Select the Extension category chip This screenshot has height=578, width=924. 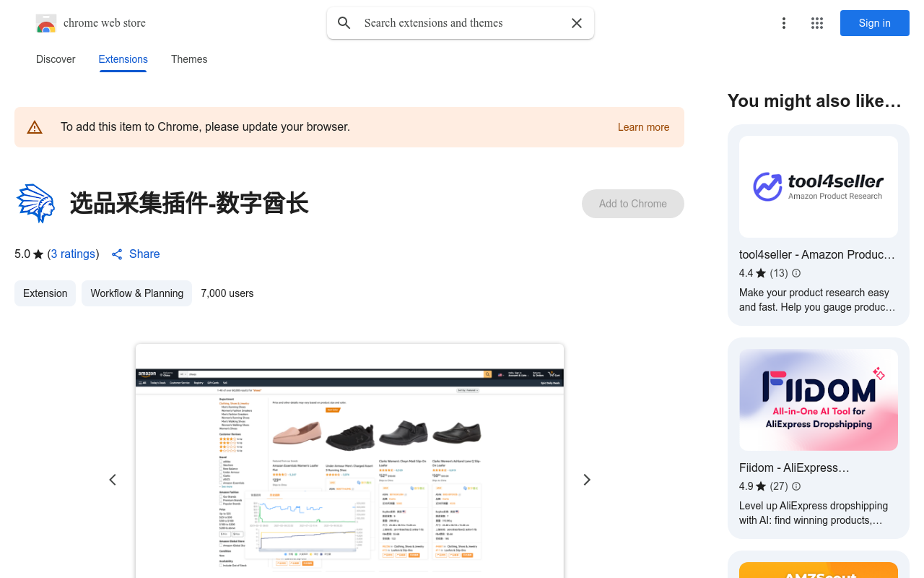[45, 293]
